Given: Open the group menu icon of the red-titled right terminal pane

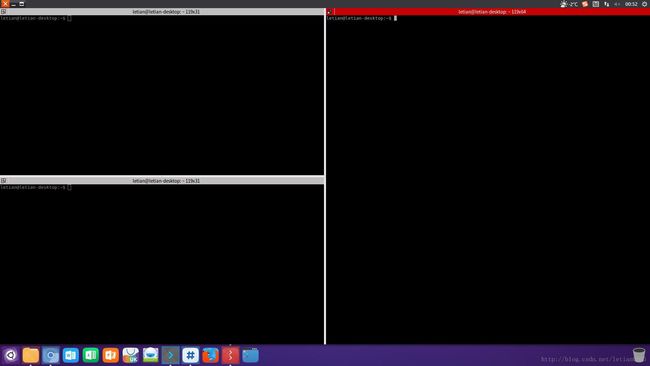Looking at the screenshot, I should click(x=330, y=12).
